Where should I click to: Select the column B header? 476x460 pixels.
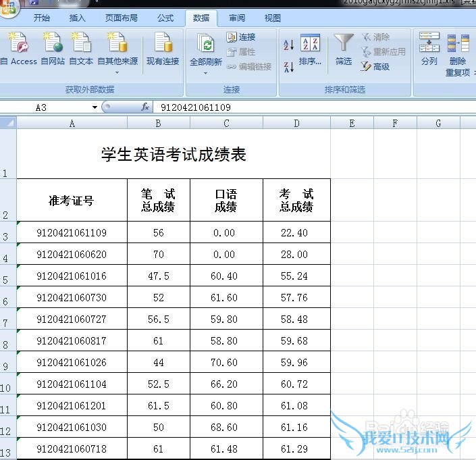(158, 123)
